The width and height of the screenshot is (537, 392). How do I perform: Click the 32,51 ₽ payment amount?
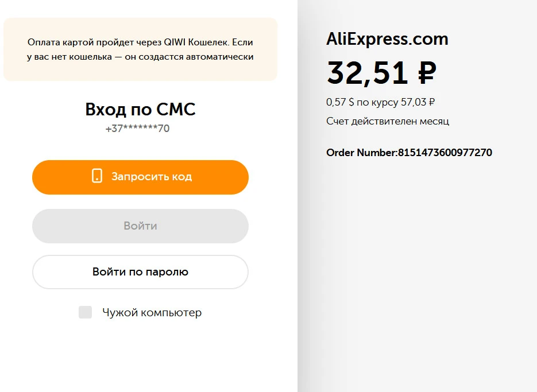click(x=381, y=72)
